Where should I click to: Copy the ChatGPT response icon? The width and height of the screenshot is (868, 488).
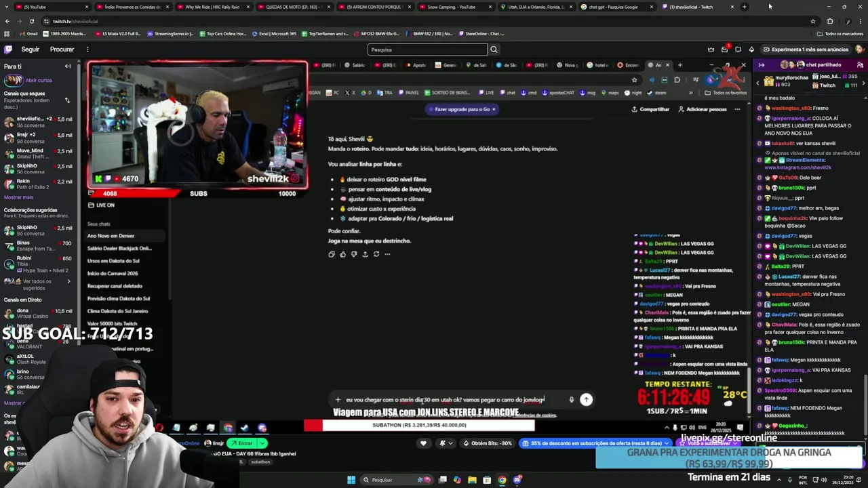coord(331,254)
